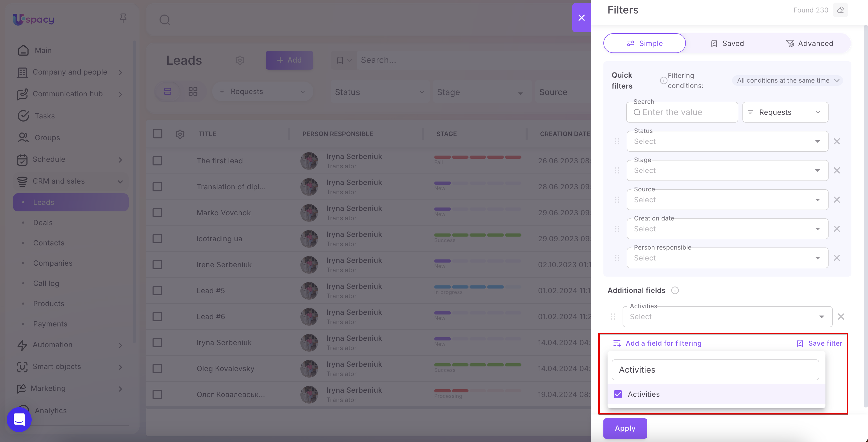Open Deals in the sidebar
Image resolution: width=868 pixels, height=442 pixels.
click(43, 223)
